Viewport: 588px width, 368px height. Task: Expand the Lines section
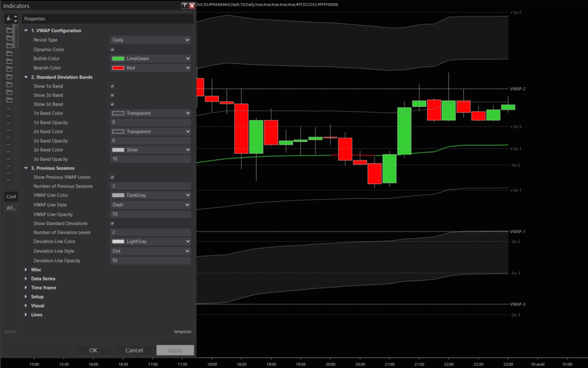26,315
